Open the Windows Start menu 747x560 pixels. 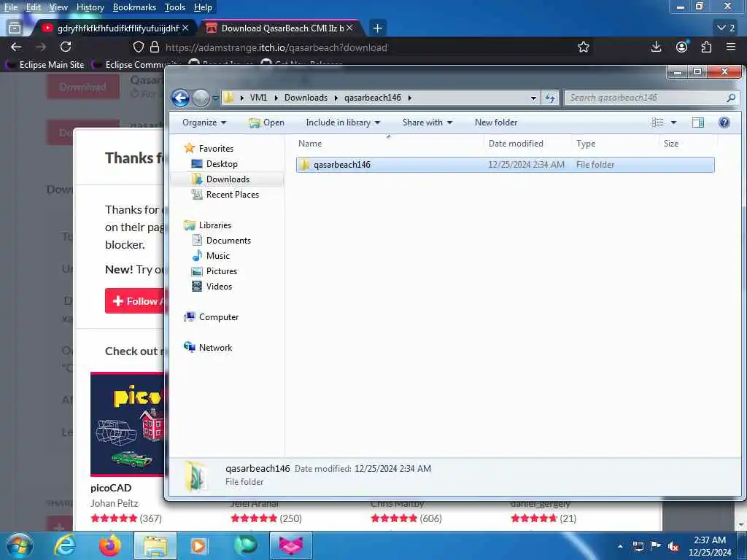pos(19,545)
